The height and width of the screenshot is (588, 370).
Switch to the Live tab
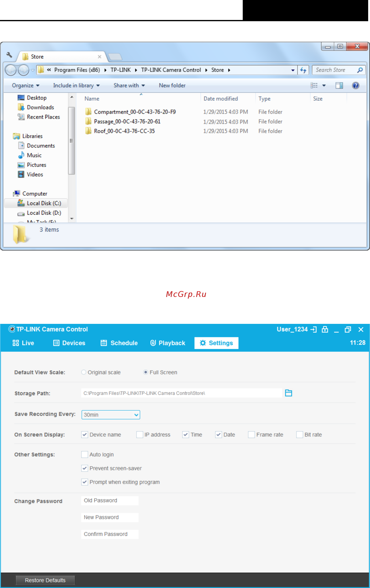tap(23, 343)
